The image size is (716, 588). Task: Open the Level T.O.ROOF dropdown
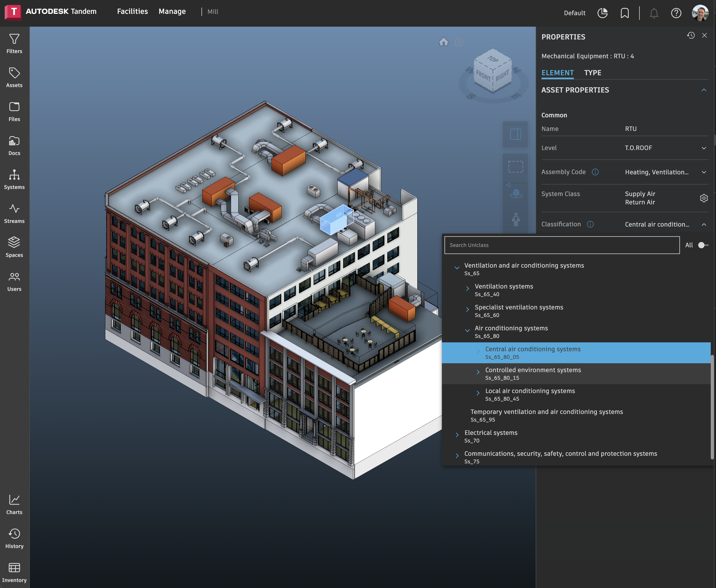pyautogui.click(x=703, y=148)
